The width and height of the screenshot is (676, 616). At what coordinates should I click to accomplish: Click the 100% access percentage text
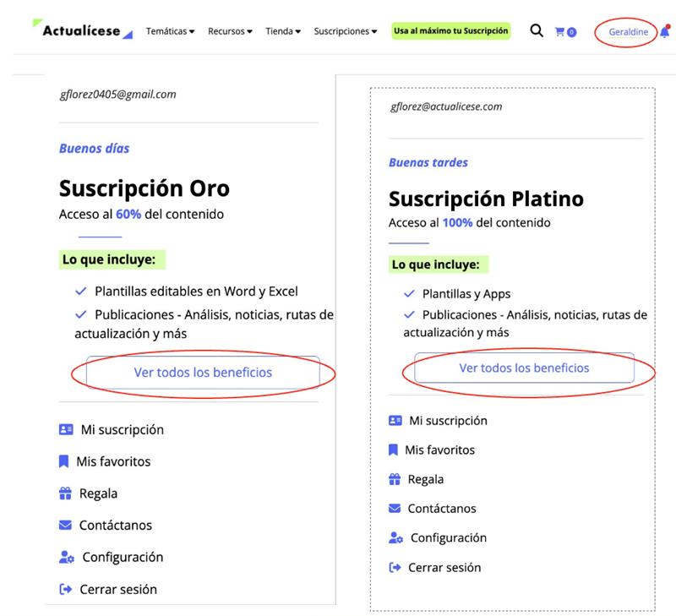[x=457, y=222]
